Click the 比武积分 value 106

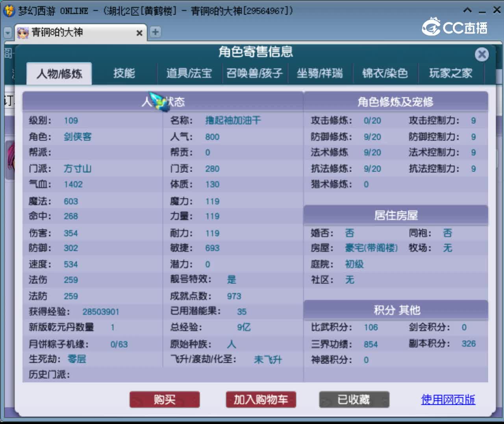[x=371, y=327]
